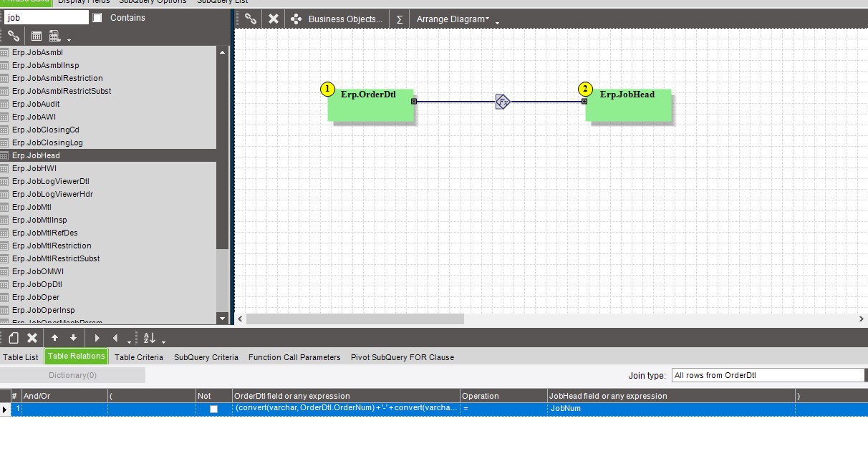
Task: Toggle the Contains checkbox
Action: [x=97, y=17]
